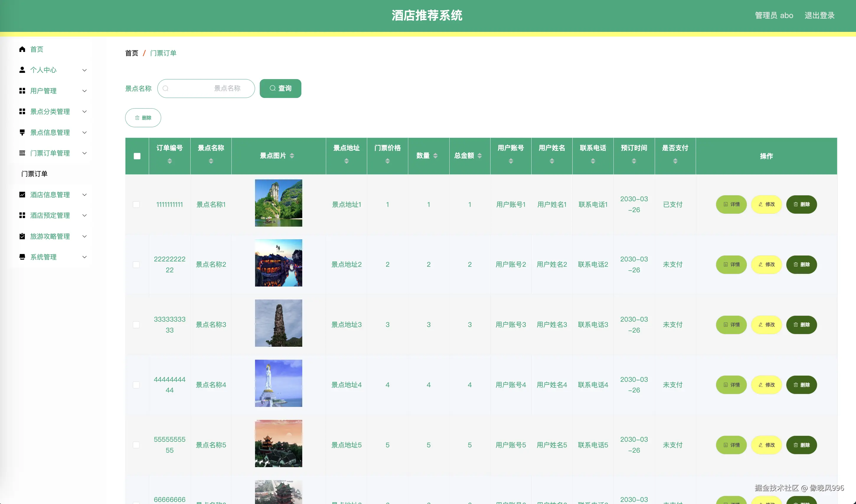
Task: Click the person icon next to 个人中心
Action: (22, 70)
